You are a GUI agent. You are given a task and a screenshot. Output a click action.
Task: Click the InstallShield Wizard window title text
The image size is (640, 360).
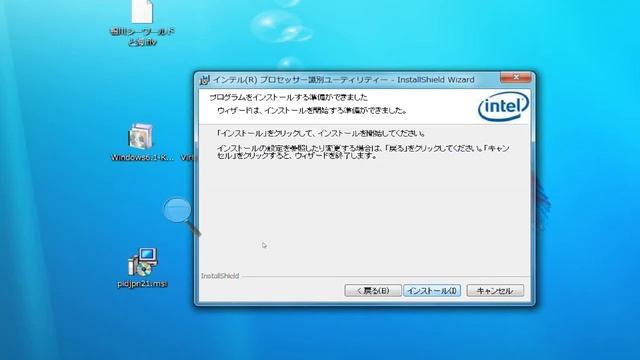point(344,80)
